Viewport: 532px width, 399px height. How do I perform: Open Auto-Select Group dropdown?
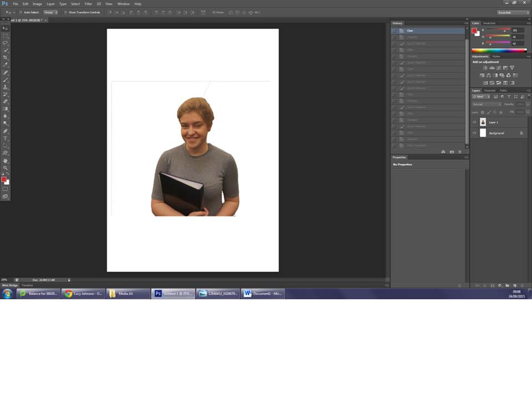tap(50, 12)
